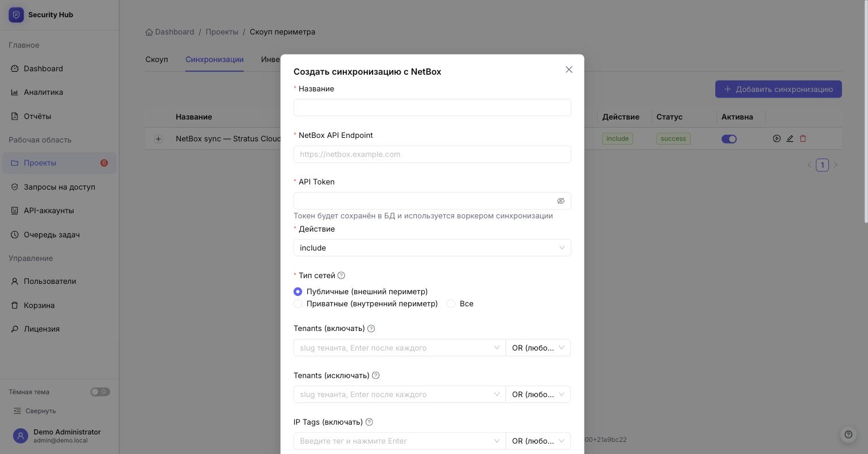This screenshot has width=868, height=454.
Task: Delete the NetBox sync row
Action: pos(803,138)
